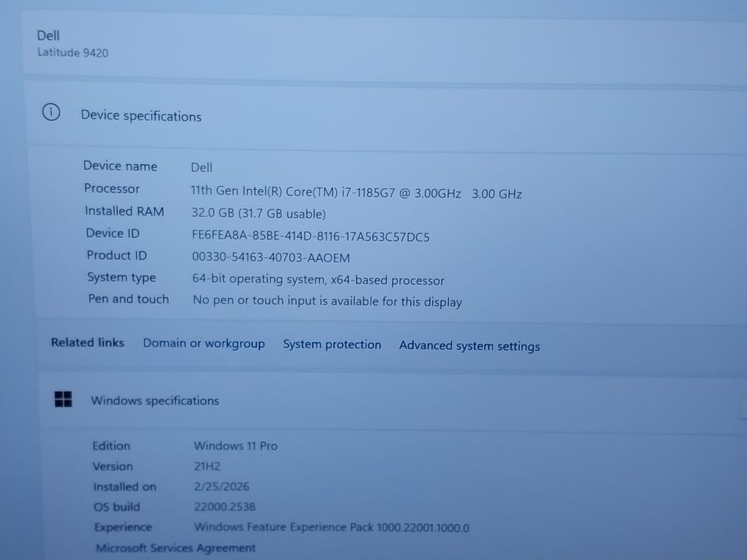Click the System type label

point(121,277)
